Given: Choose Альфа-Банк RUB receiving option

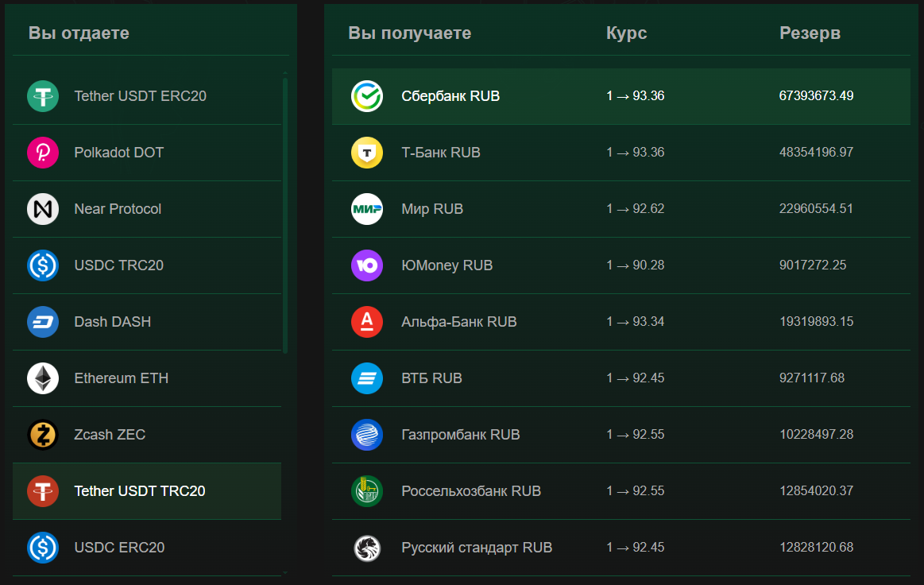Looking at the screenshot, I should point(621,322).
